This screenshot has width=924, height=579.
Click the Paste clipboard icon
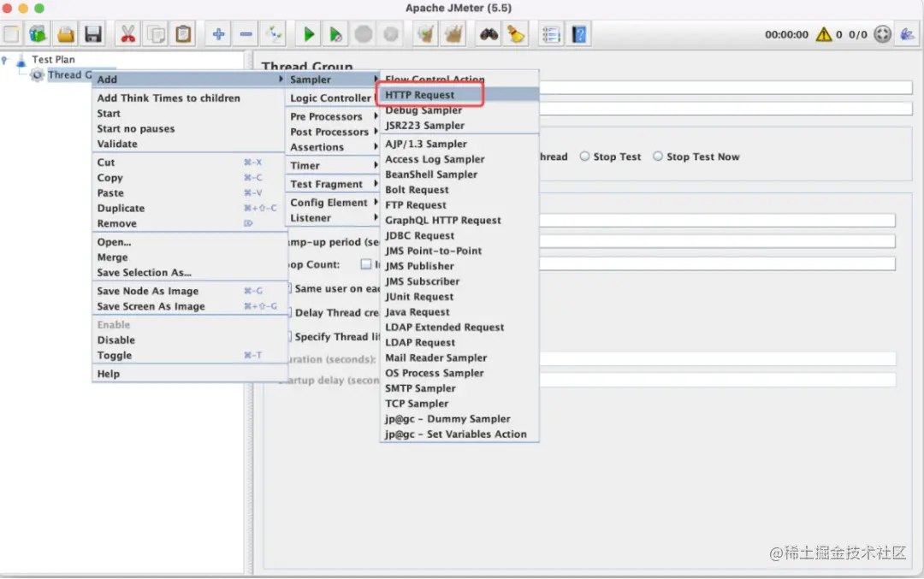coord(183,34)
